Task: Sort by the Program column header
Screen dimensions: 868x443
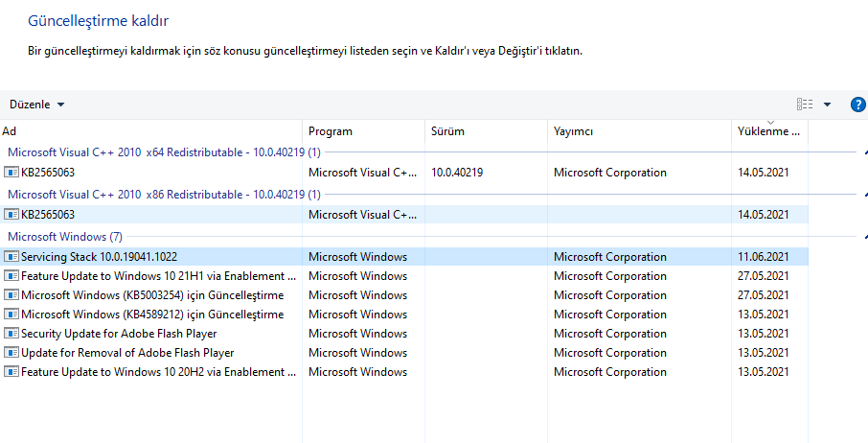Action: click(364, 131)
